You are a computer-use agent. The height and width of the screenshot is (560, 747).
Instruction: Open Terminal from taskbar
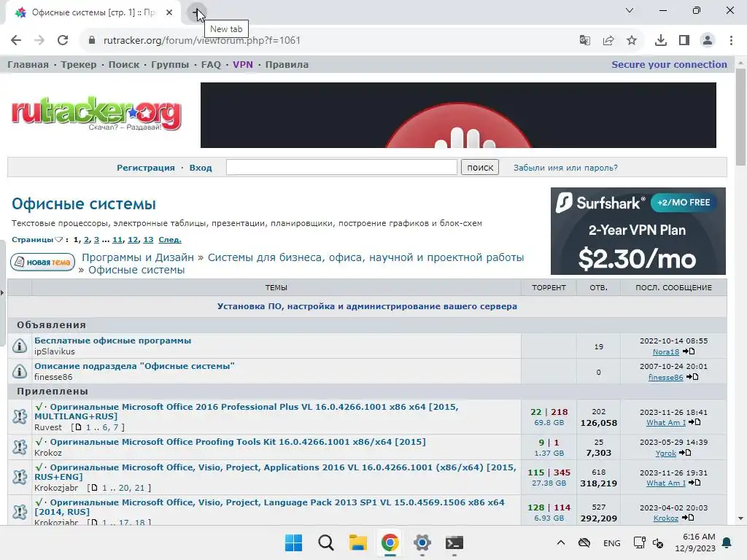pos(454,542)
